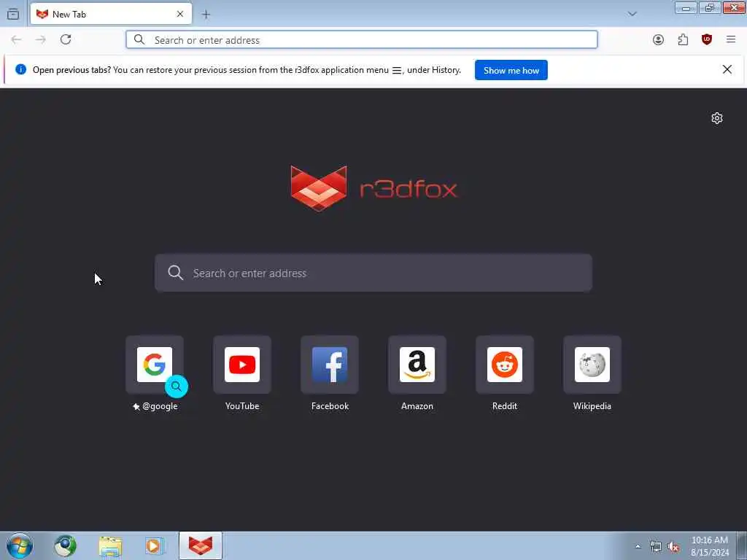Open the extensions puzzle icon
The image size is (747, 560).
click(683, 39)
